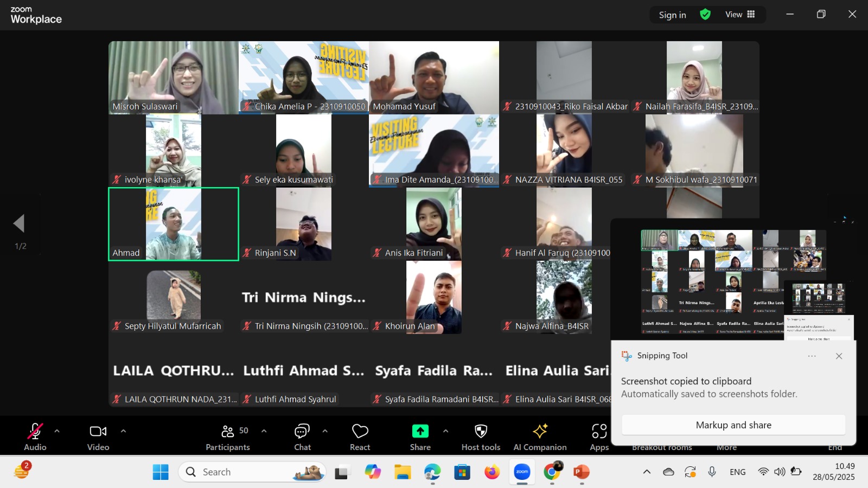The width and height of the screenshot is (868, 488).
Task: Open Microsoft Store from taskbar
Action: click(462, 472)
